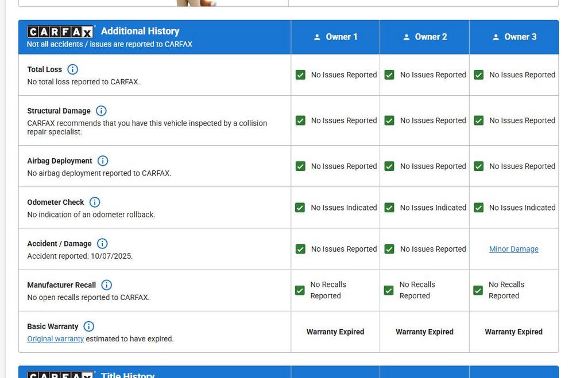The height and width of the screenshot is (378, 588).
Task: Open the Total Loss info icon
Action: click(72, 69)
